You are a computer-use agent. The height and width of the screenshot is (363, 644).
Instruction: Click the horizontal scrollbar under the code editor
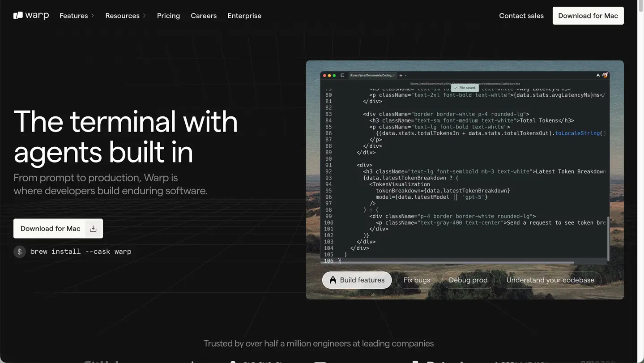[x=448, y=263]
